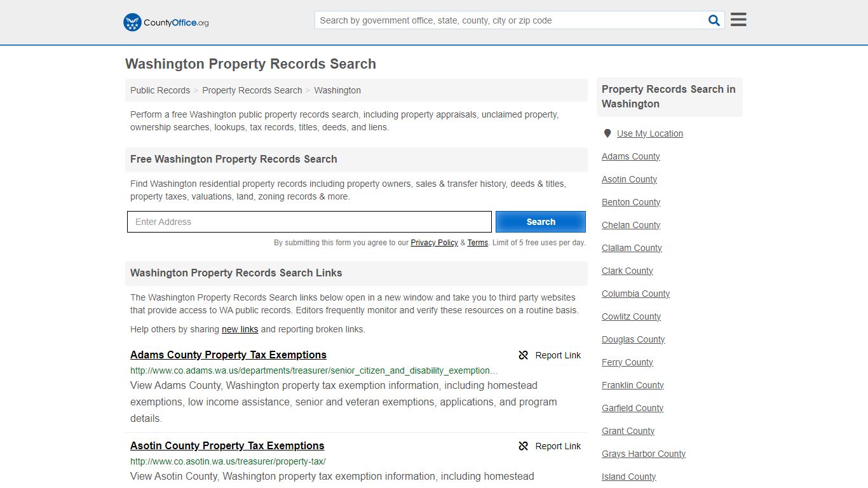Click the CountyOffice.org logo

pyautogui.click(x=166, y=22)
